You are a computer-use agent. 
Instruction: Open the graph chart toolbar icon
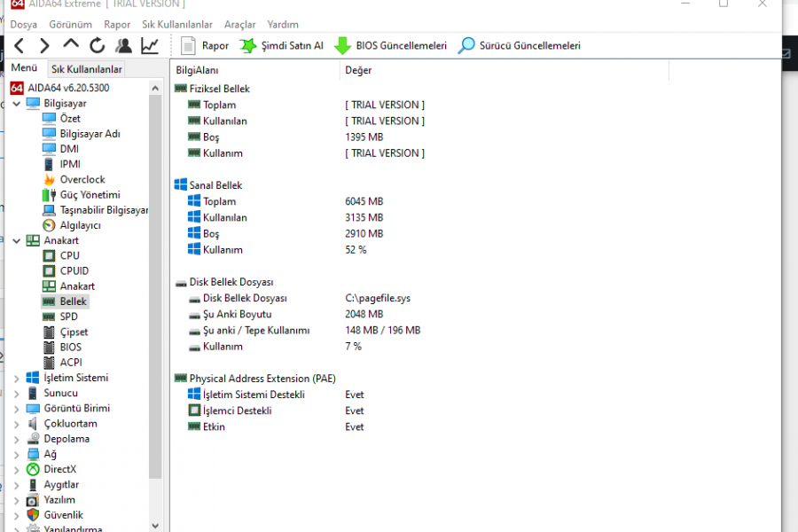(150, 46)
